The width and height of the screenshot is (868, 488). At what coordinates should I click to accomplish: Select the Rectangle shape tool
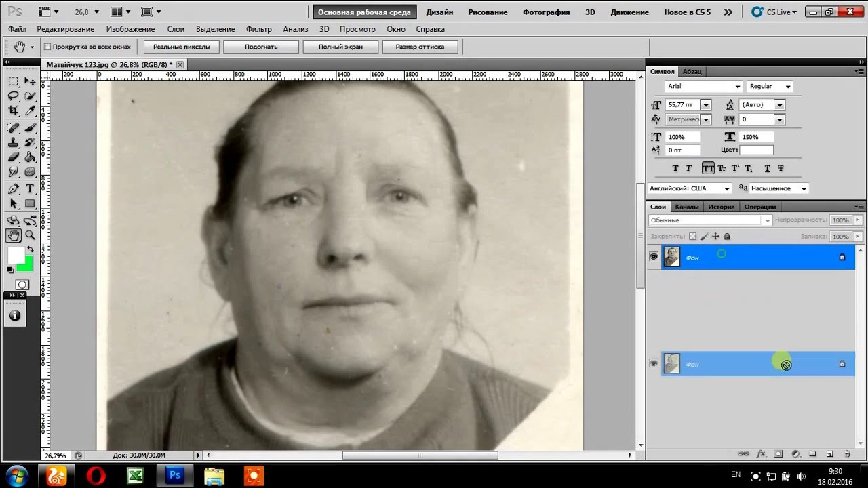coord(31,204)
